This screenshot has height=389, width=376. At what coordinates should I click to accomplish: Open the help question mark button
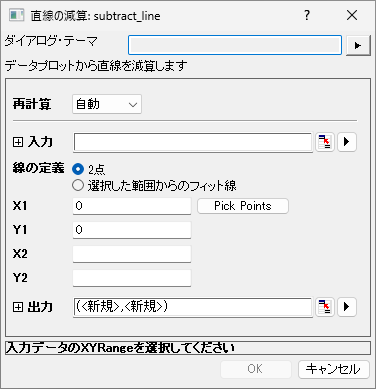[x=307, y=15]
